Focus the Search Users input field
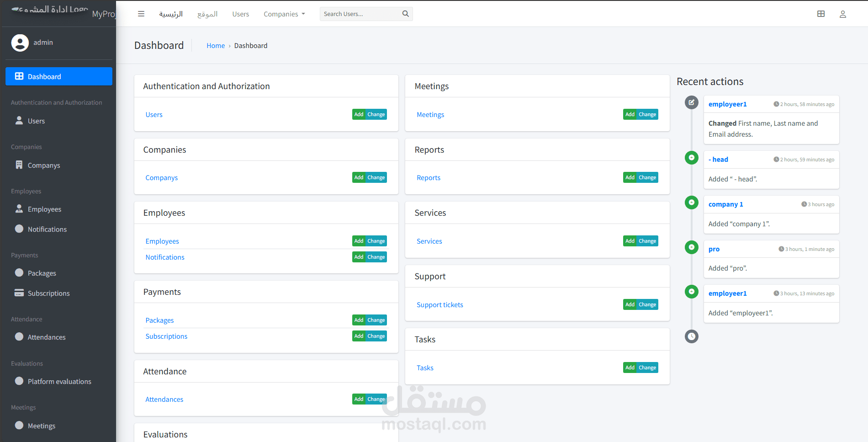The width and height of the screenshot is (868, 442). pyautogui.click(x=360, y=14)
